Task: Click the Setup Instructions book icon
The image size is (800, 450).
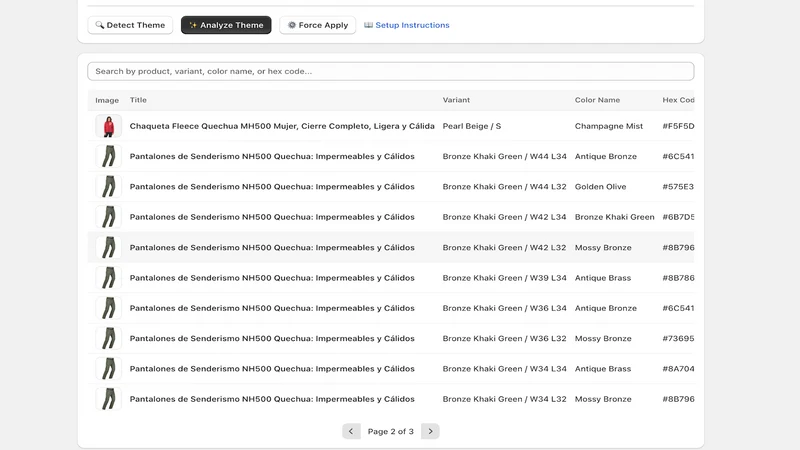Action: [368, 25]
